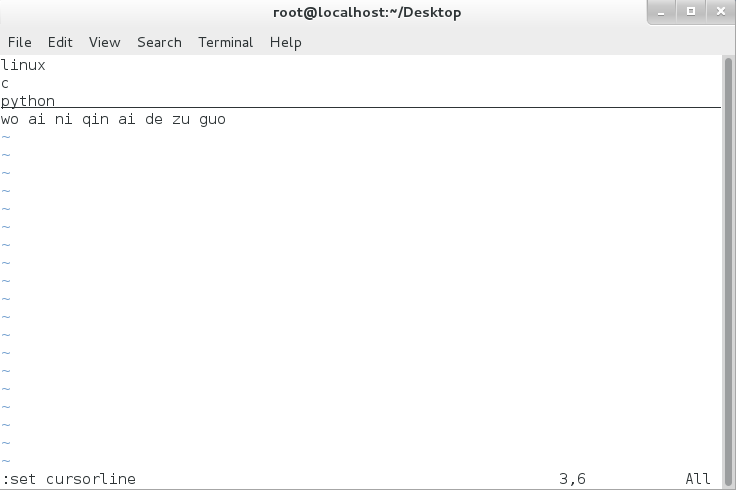The height and width of the screenshot is (490, 736).
Task: Click the vertical scrollbar on the right
Action: (728, 271)
